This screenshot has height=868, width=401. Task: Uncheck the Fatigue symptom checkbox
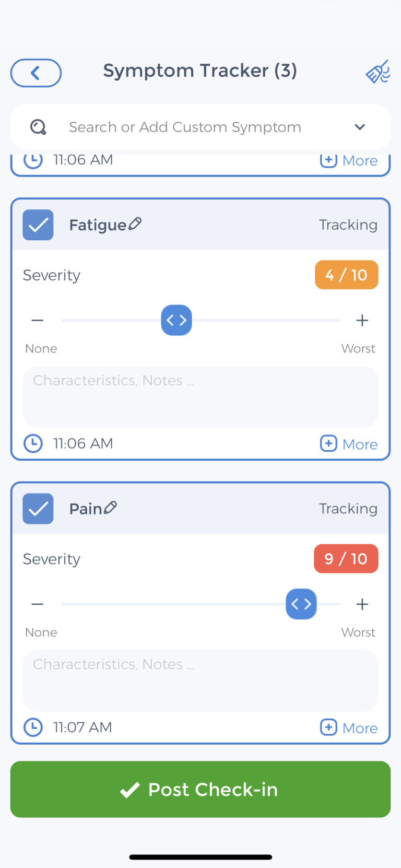point(38,225)
